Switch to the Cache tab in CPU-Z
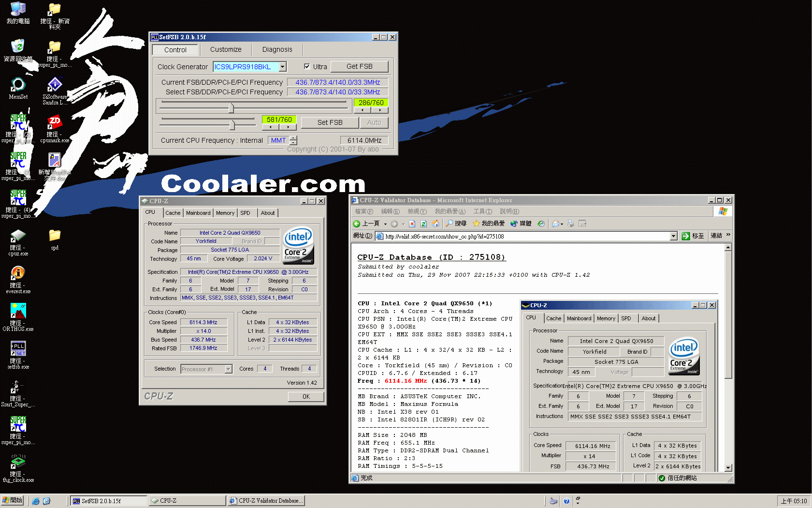 [173, 213]
